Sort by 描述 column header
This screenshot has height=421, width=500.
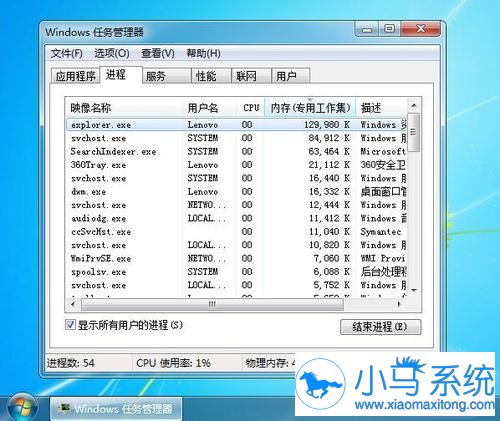(381, 108)
